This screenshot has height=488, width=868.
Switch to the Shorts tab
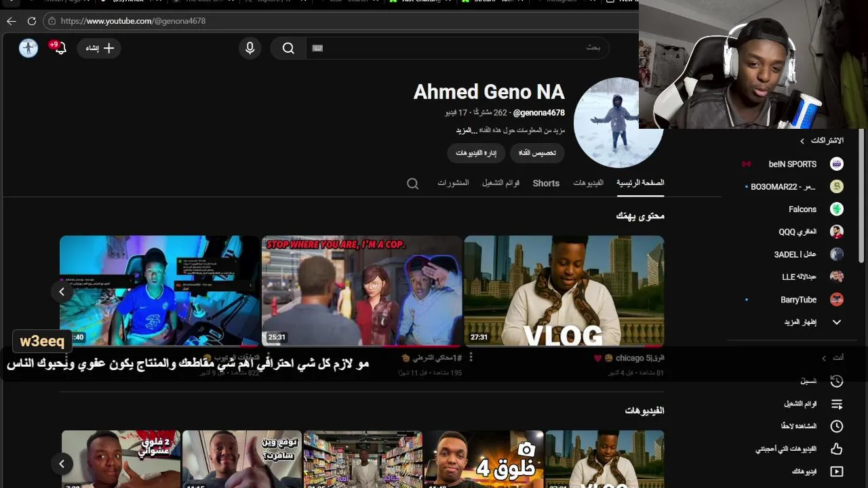546,183
